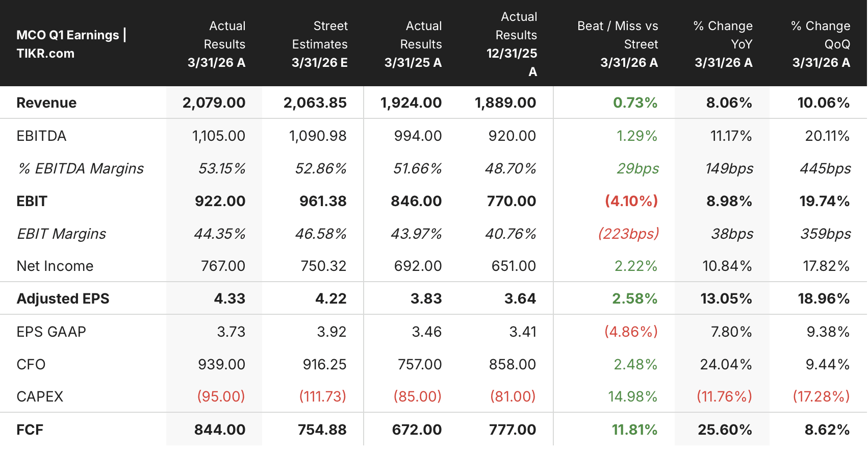Viewport: 868px width, 450px height.
Task: Click the MCO Q1 Earnings | TIKR.com title
Action: click(x=71, y=44)
